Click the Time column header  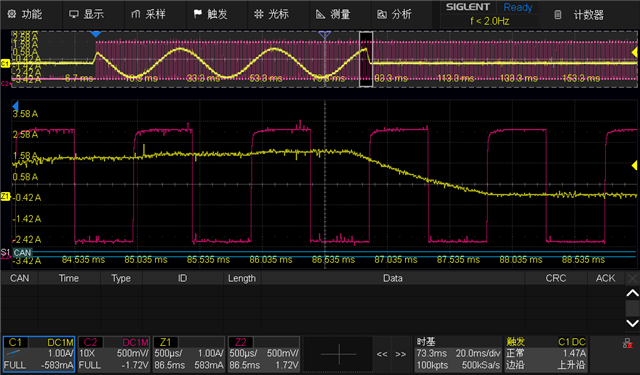click(69, 278)
